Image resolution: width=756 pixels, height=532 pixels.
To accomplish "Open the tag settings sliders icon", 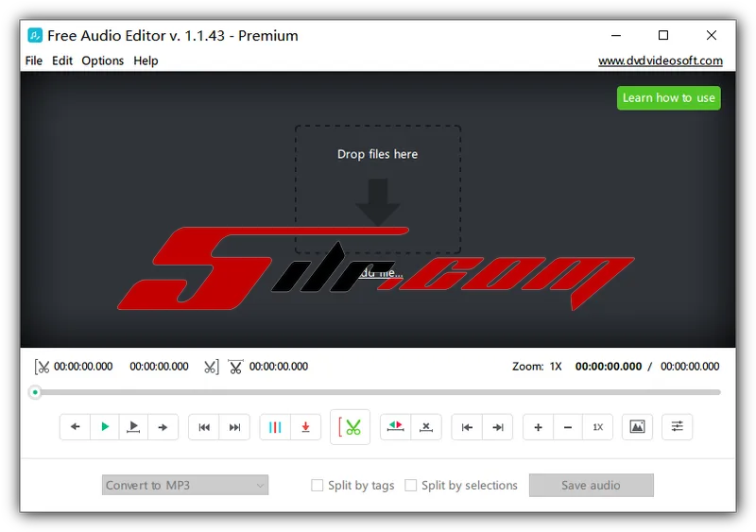I will point(677,427).
